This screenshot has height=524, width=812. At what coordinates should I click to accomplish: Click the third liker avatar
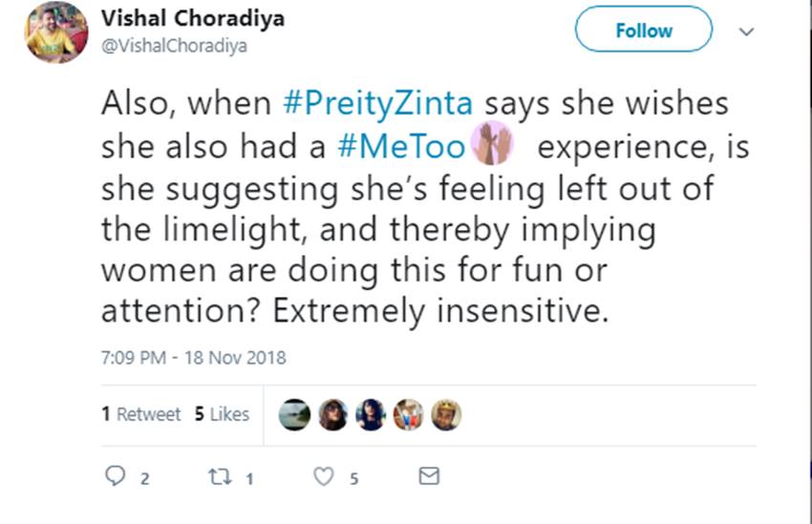371,414
